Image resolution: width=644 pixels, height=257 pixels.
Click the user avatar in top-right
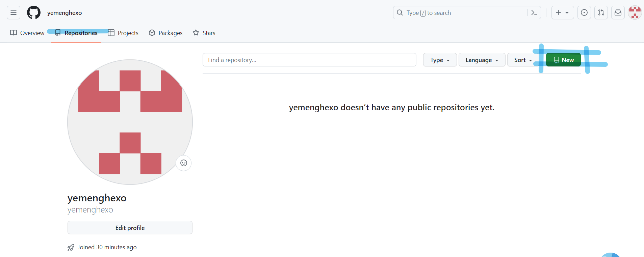coord(635,13)
